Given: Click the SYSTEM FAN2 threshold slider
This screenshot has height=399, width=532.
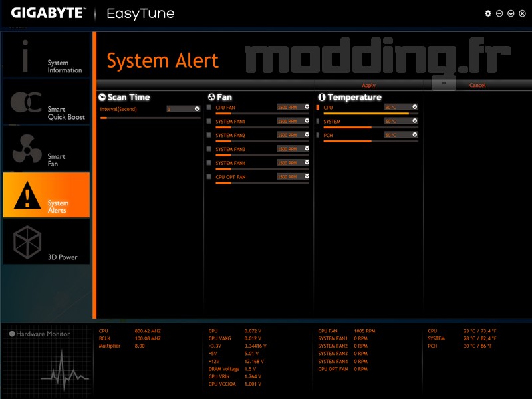Looking at the screenshot, I should tap(262, 142).
